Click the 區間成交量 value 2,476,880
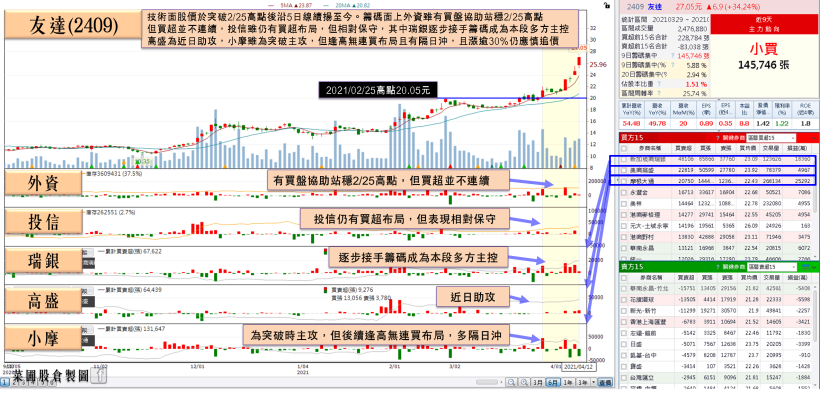The width and height of the screenshot is (820, 394). pos(692,29)
